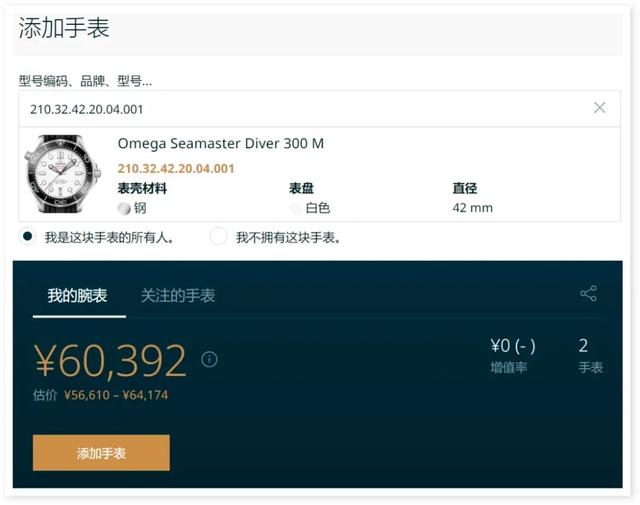Click the ¥60,392 total valuation amount
Image resolution: width=640 pixels, height=505 pixels.
click(x=110, y=360)
